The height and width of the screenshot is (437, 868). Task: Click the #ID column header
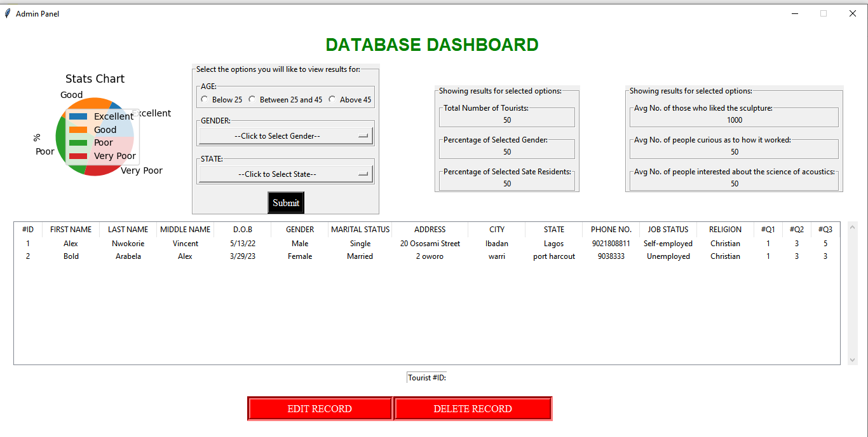click(28, 230)
